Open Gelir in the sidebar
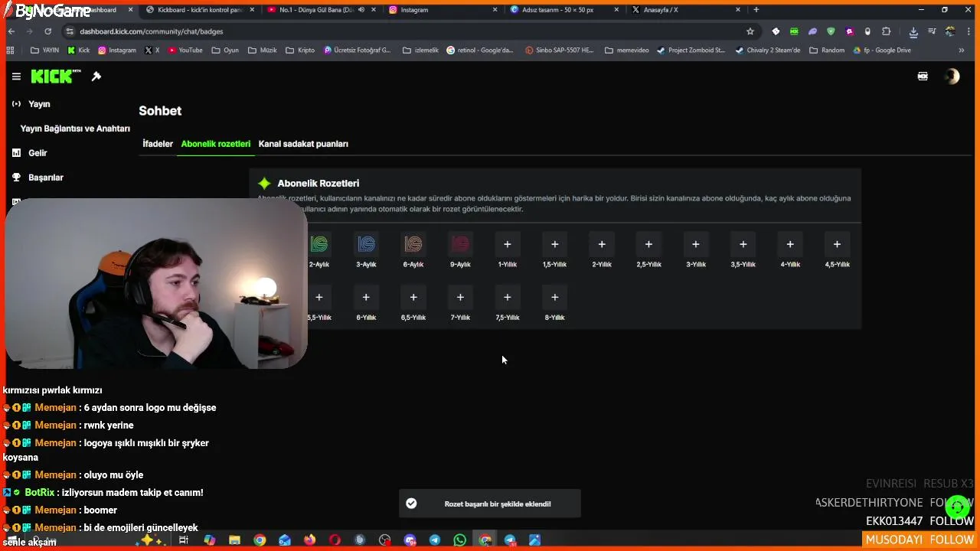This screenshot has height=551, width=980. tap(38, 153)
